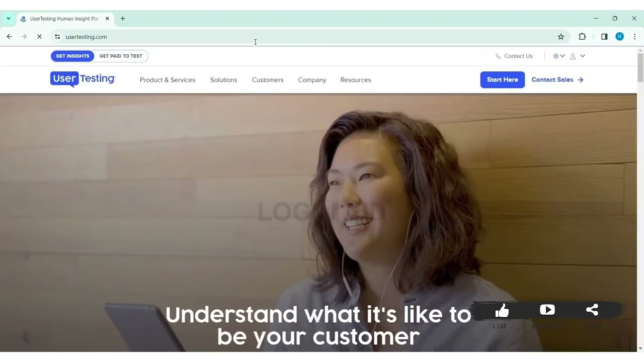Bookmark this page with the star icon
This screenshot has width=644, height=362.
pos(561,37)
